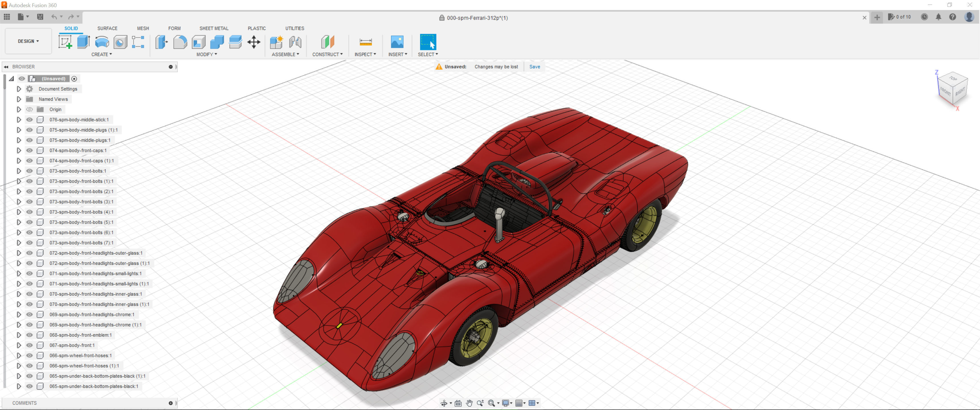Open the Measure tool under Inspect

pyautogui.click(x=365, y=42)
